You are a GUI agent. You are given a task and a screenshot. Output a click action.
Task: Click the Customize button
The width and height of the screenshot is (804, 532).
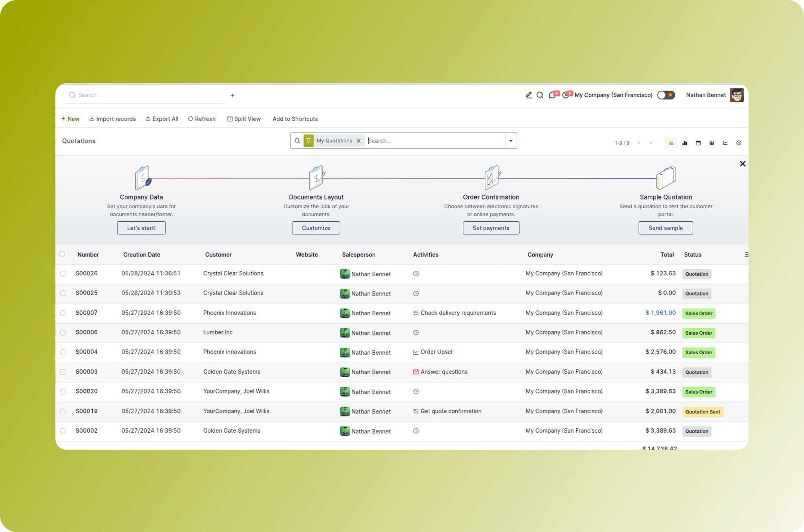coord(316,228)
